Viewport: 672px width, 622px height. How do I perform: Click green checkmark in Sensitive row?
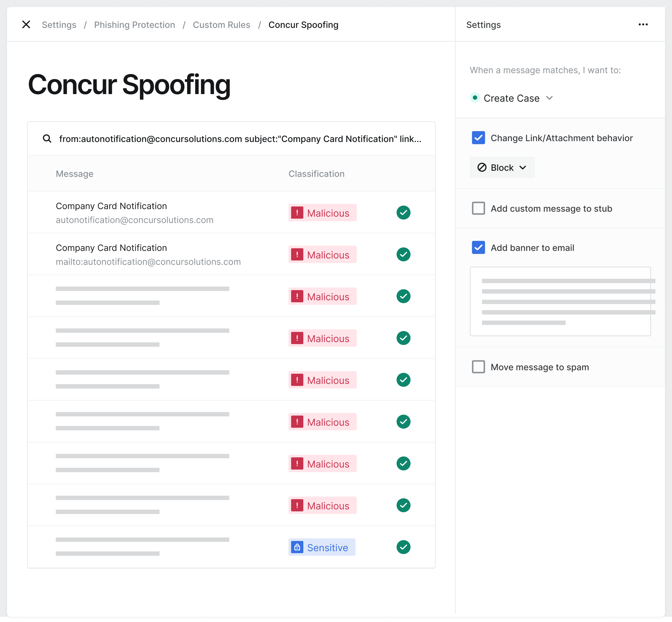pyautogui.click(x=403, y=547)
